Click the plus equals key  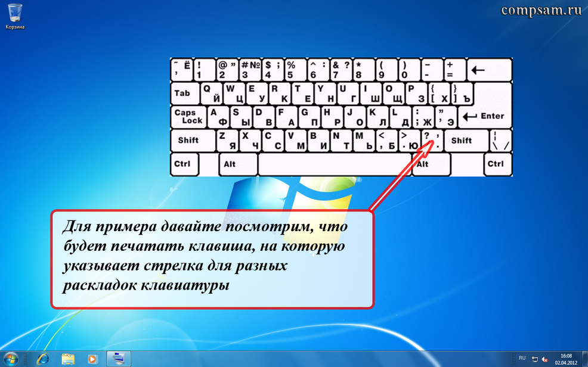click(455, 70)
